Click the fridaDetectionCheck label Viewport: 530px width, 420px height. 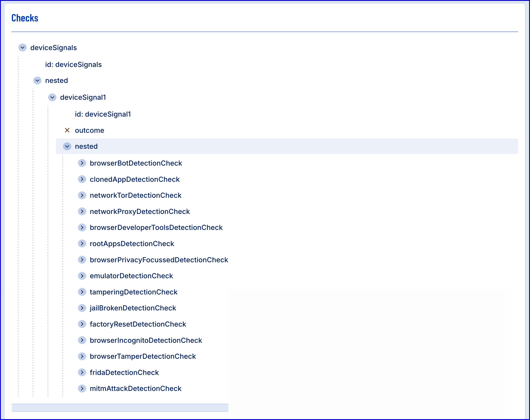point(124,373)
